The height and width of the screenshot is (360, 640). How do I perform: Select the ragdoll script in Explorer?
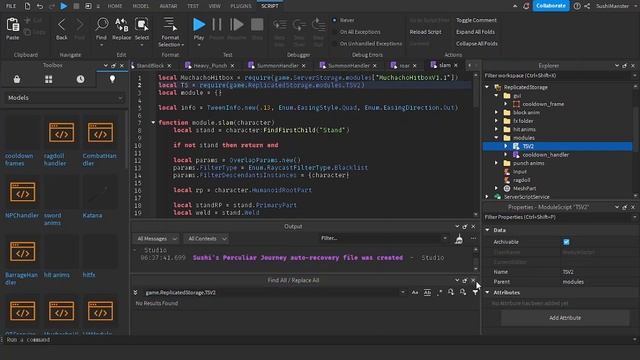(x=522, y=180)
